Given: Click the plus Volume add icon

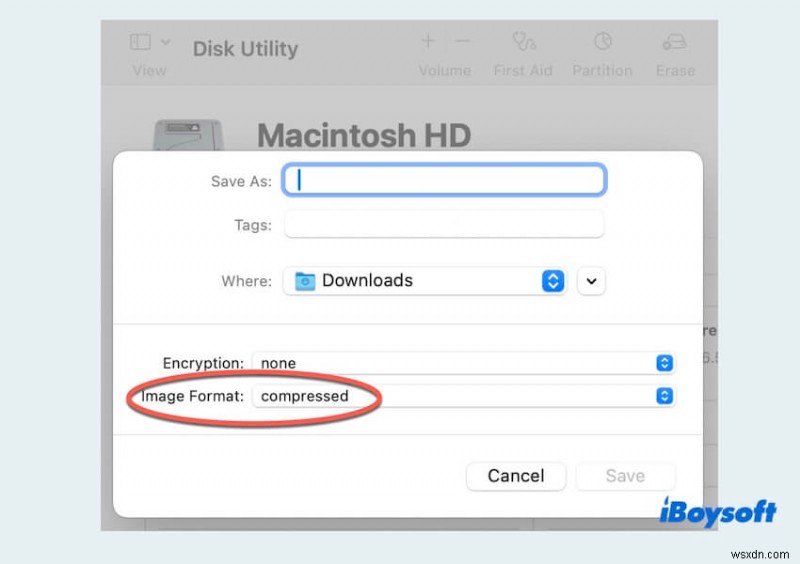Looking at the screenshot, I should (x=429, y=41).
